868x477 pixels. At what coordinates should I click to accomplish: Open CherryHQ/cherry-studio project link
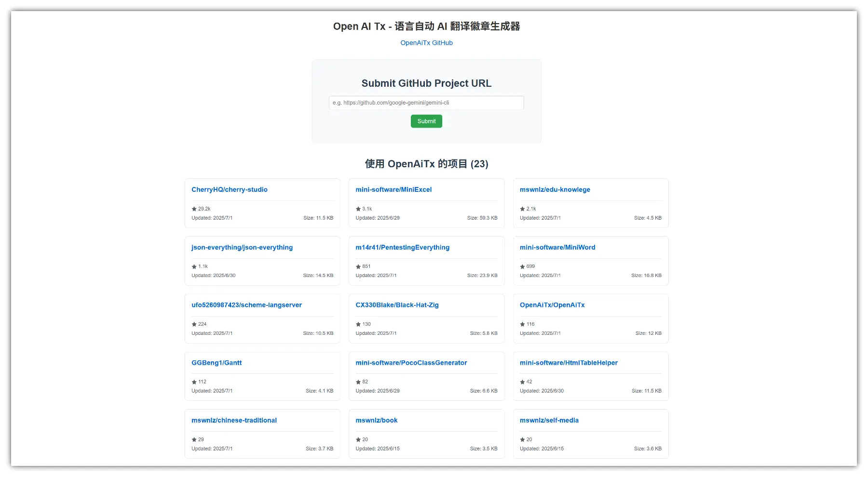tap(230, 190)
